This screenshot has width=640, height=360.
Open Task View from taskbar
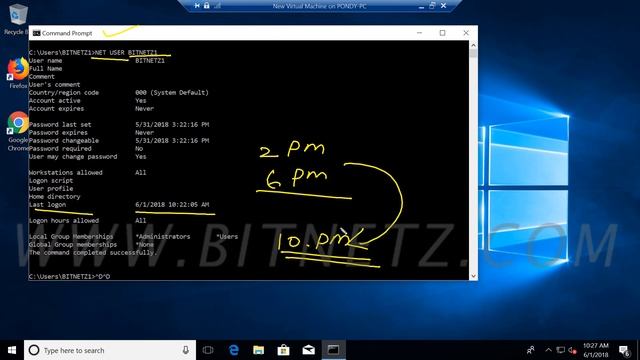(x=208, y=350)
